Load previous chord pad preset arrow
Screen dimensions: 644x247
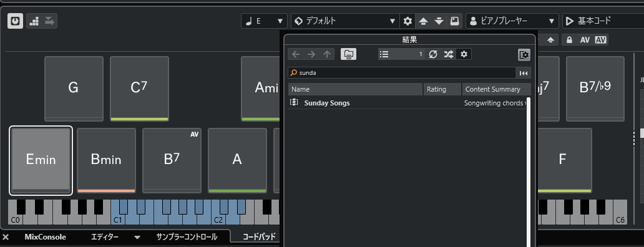point(424,21)
